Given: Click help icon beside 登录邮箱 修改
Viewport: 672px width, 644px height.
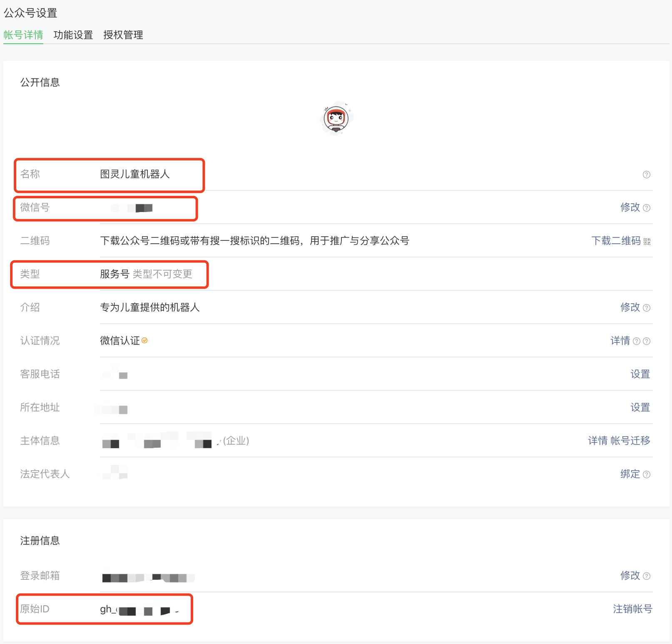Looking at the screenshot, I should click(x=646, y=576).
